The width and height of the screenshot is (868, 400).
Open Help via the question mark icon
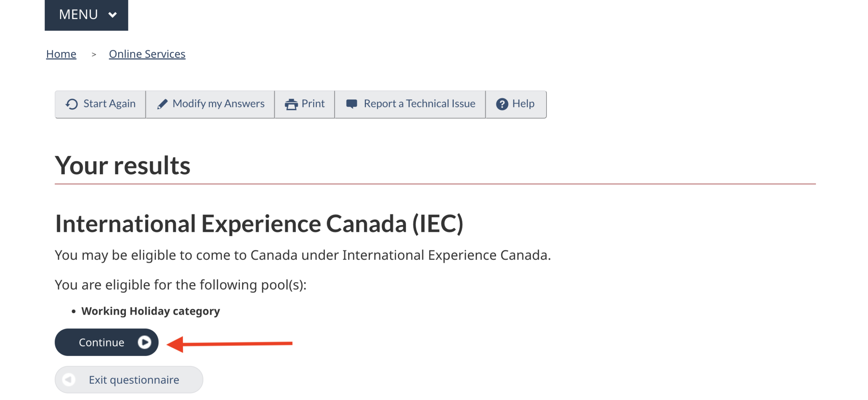pyautogui.click(x=502, y=104)
